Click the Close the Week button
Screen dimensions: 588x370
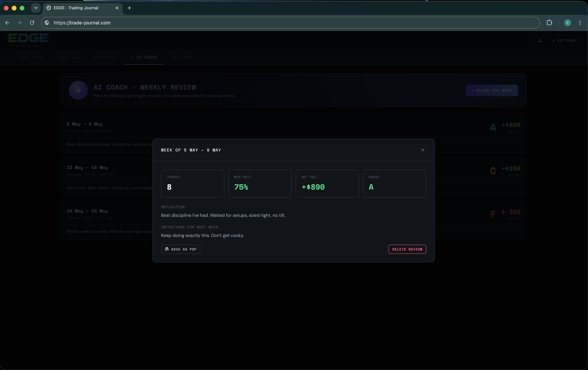tap(492, 90)
